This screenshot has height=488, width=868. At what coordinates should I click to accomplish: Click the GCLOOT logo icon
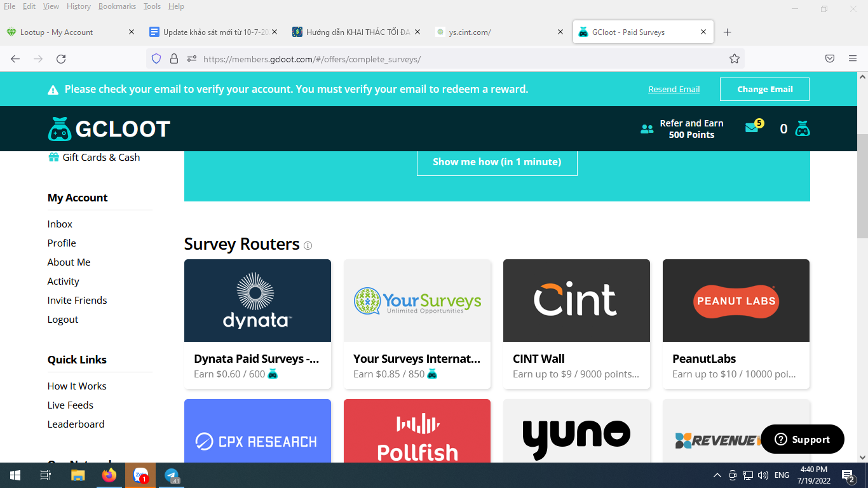pyautogui.click(x=60, y=129)
